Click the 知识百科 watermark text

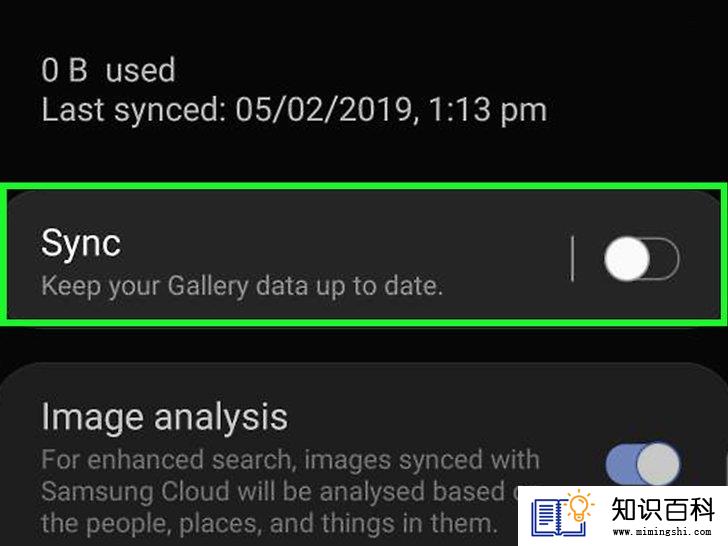pyautogui.click(x=662, y=509)
